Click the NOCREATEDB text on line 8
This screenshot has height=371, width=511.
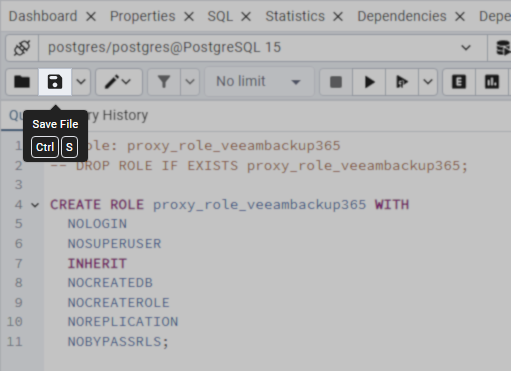click(110, 283)
